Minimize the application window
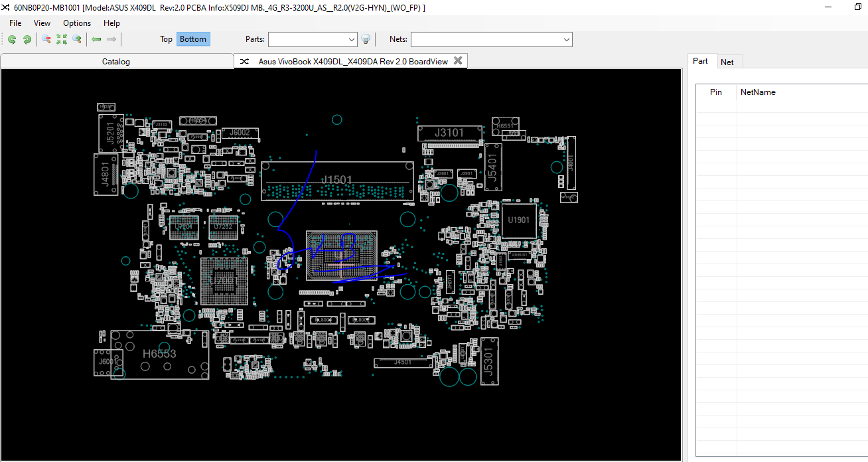Viewport: 868px width, 462px height. pos(828,7)
